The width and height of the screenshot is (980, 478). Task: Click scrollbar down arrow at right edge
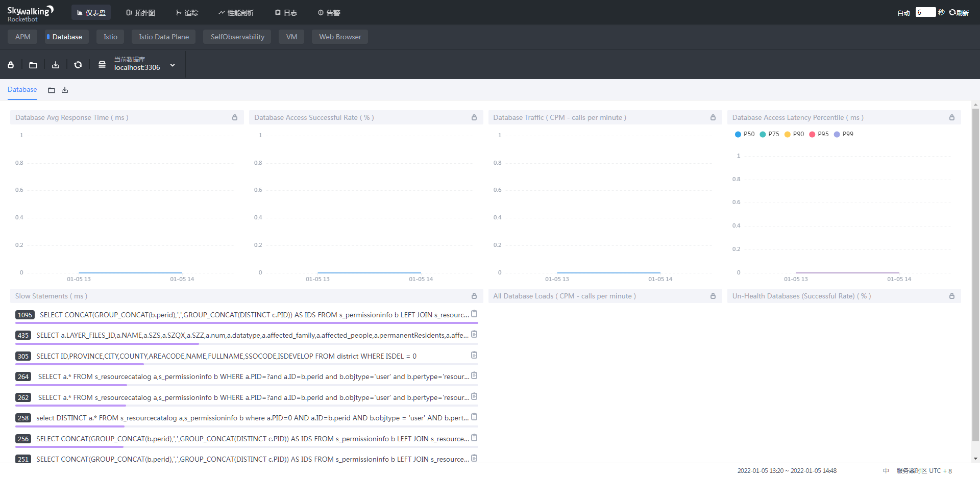[975, 459]
